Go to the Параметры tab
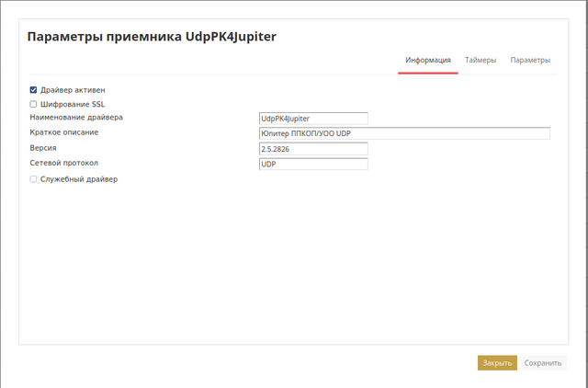The image size is (588, 388). (x=530, y=61)
